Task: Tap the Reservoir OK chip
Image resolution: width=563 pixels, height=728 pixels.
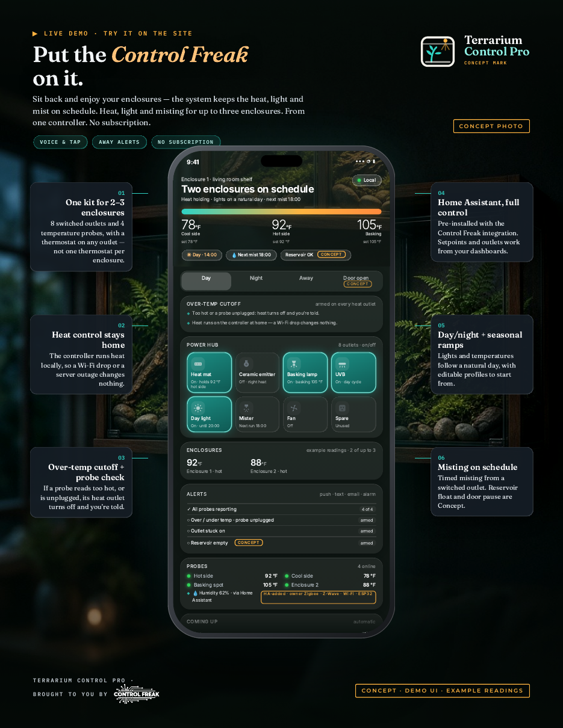Action: pyautogui.click(x=316, y=255)
